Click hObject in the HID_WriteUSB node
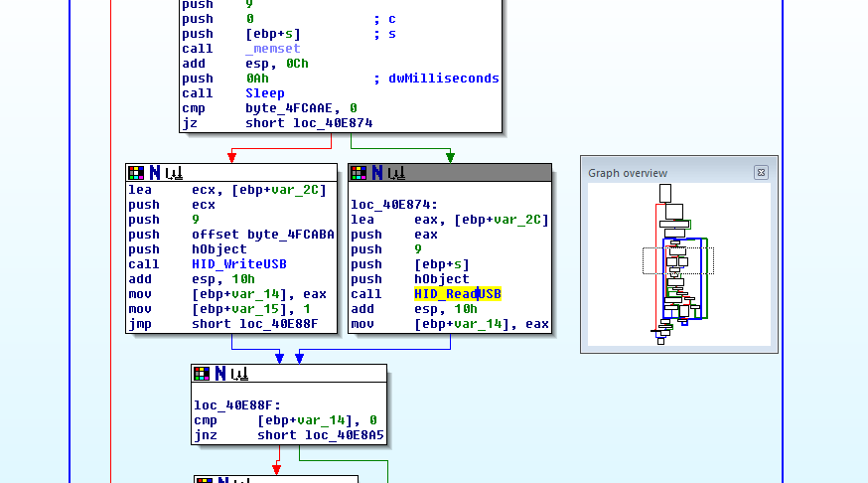This screenshot has width=868, height=483. pos(219,249)
